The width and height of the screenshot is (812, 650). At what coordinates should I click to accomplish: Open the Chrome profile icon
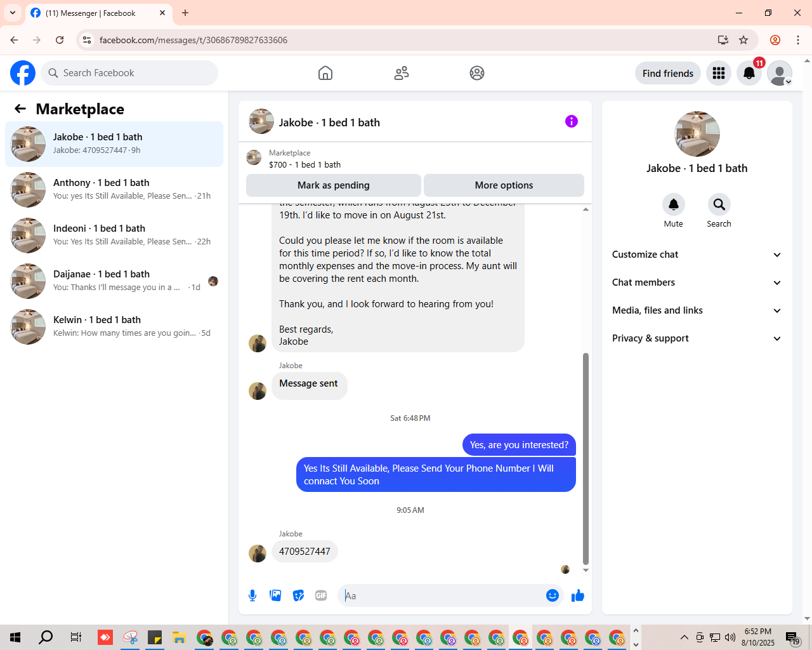point(775,40)
